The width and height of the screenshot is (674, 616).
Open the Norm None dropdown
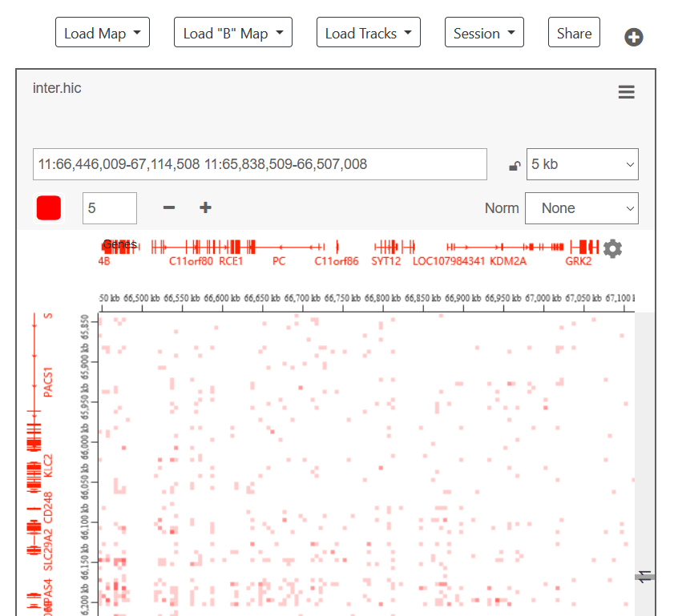coord(582,208)
